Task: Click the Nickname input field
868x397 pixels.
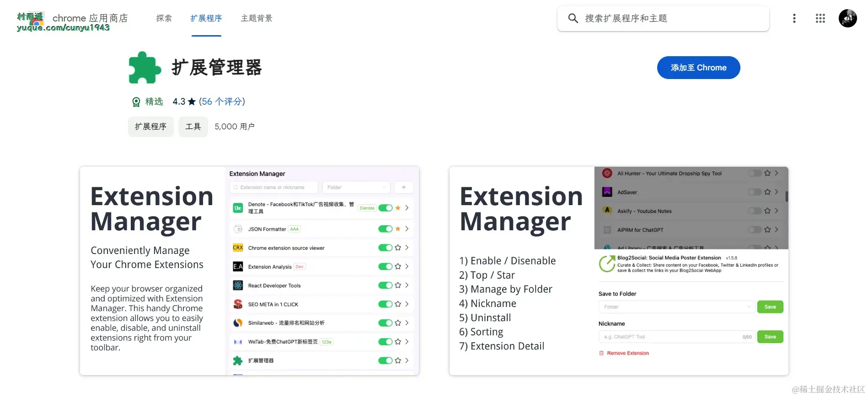Action: (676, 337)
